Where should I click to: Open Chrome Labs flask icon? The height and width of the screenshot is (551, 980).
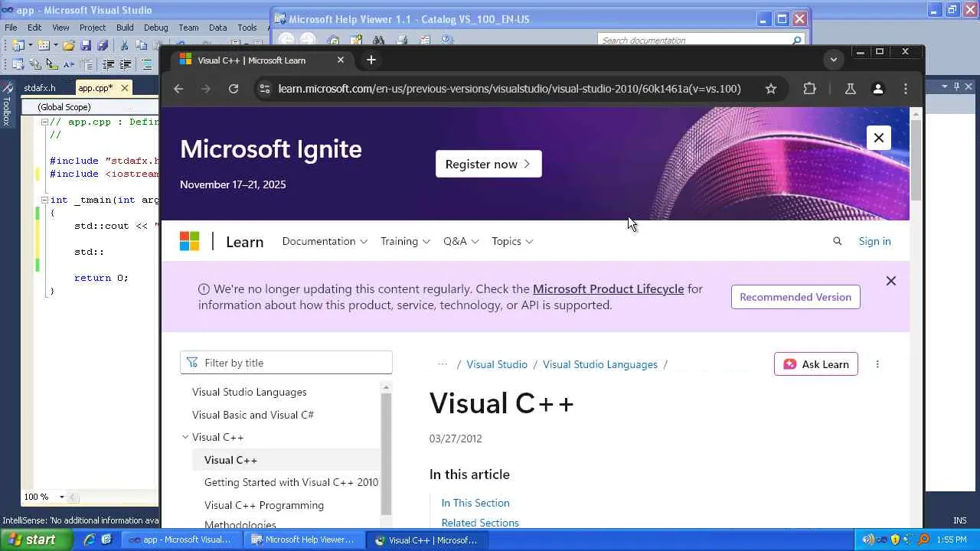[850, 89]
